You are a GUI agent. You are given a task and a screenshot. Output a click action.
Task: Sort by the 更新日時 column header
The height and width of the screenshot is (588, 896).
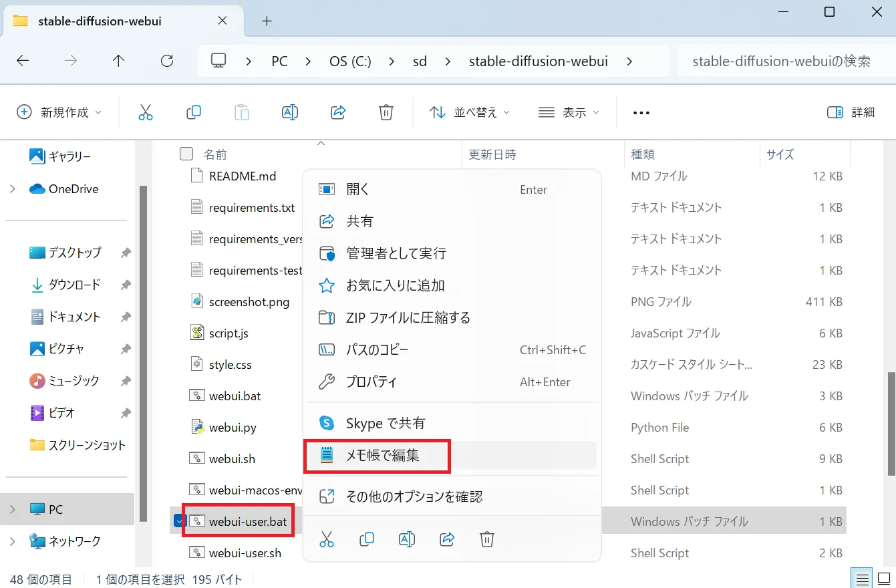[543, 154]
